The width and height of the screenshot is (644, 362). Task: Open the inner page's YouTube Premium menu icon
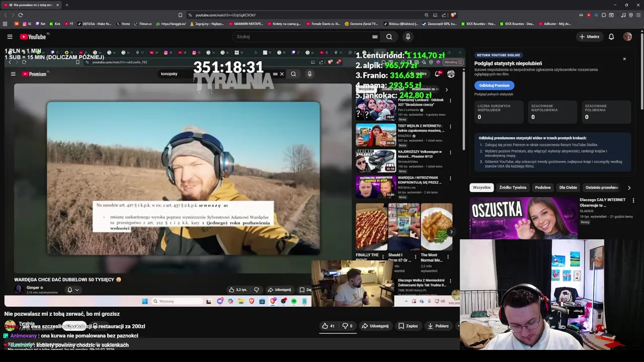(13, 74)
